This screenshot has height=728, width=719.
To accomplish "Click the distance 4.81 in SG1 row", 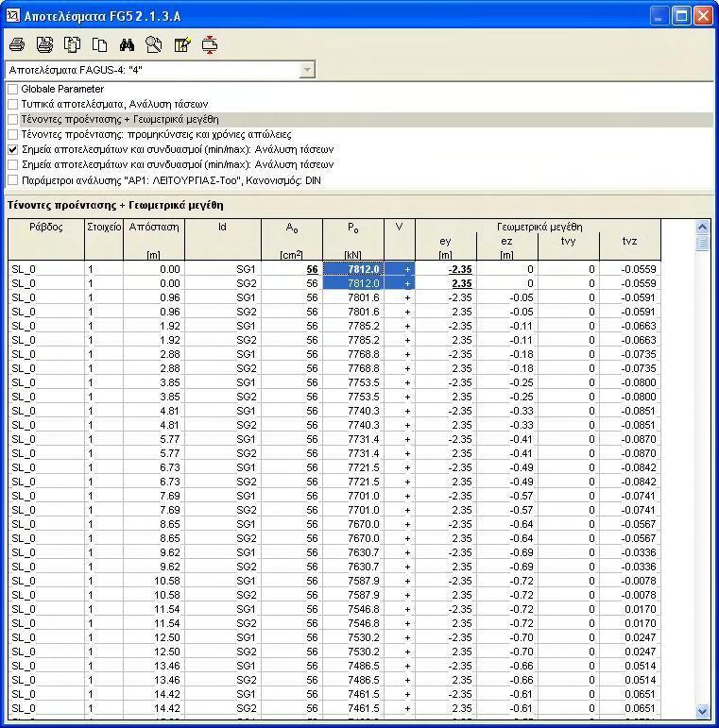I will tap(169, 411).
